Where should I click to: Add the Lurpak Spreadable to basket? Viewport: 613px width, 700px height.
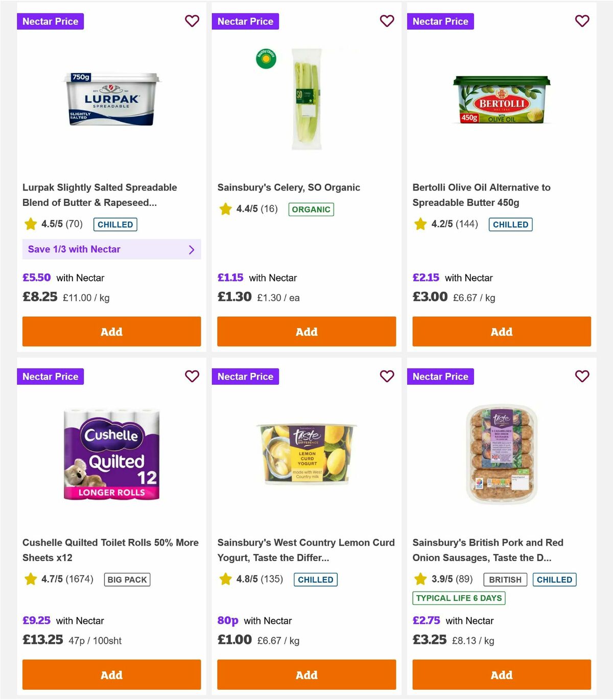click(x=111, y=332)
